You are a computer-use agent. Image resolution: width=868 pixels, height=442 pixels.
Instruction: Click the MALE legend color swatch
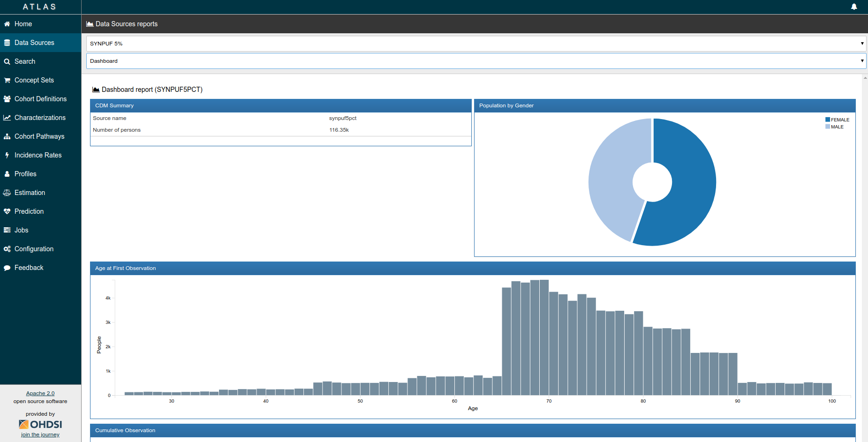point(828,127)
